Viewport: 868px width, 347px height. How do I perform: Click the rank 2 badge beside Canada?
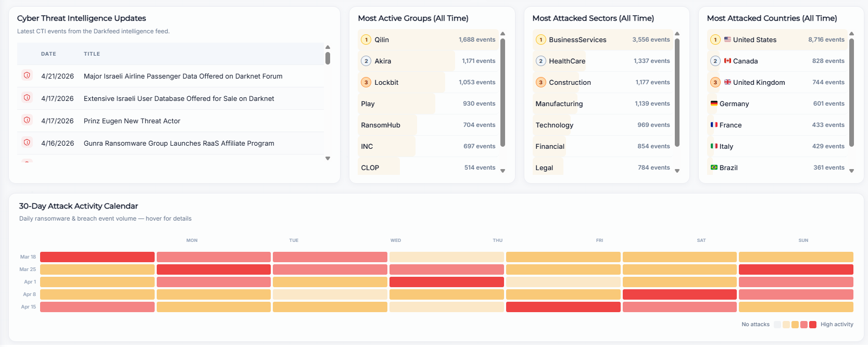point(715,61)
